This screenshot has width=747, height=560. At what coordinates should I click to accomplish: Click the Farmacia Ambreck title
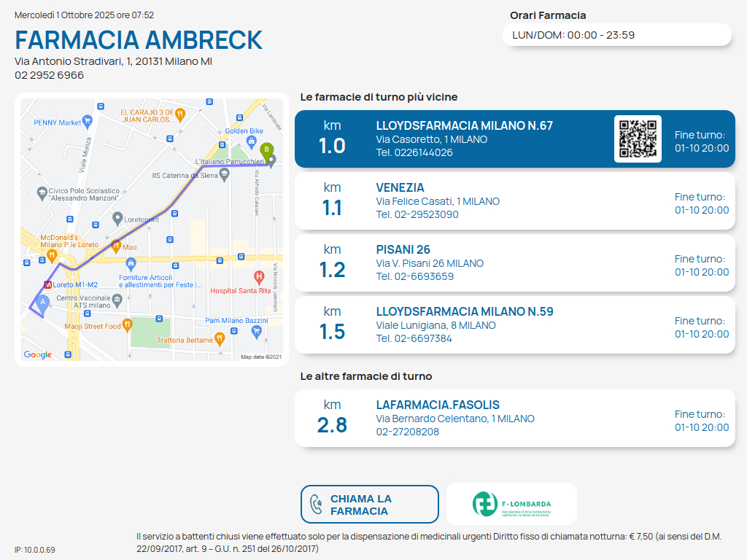click(x=139, y=40)
